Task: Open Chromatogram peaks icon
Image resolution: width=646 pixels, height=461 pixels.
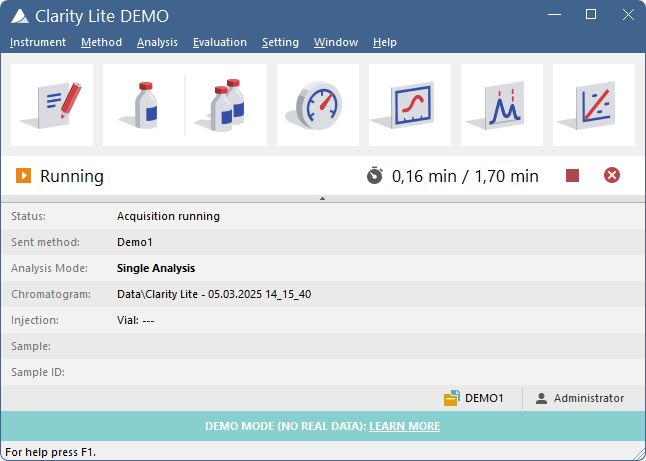Action: point(502,105)
